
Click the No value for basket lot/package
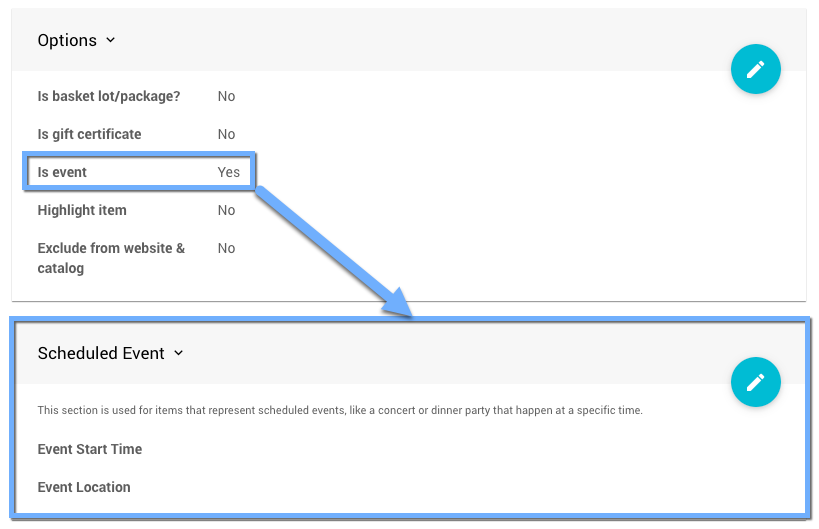[x=226, y=96]
